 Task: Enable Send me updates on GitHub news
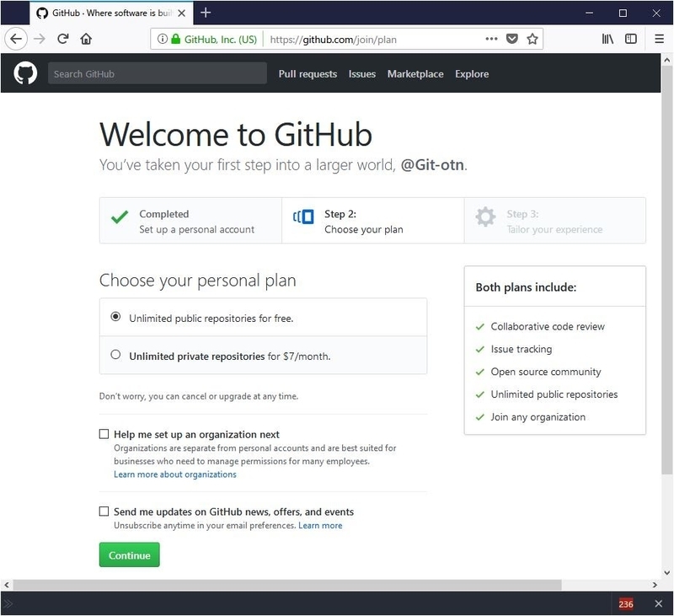(104, 512)
